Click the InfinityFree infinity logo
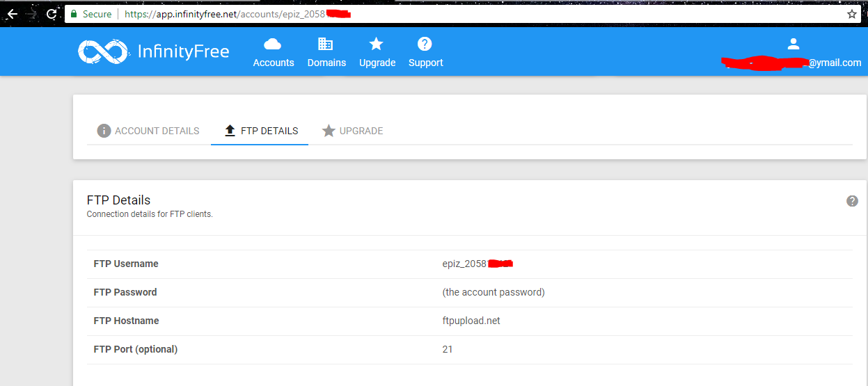The image size is (868, 386). [x=103, y=51]
